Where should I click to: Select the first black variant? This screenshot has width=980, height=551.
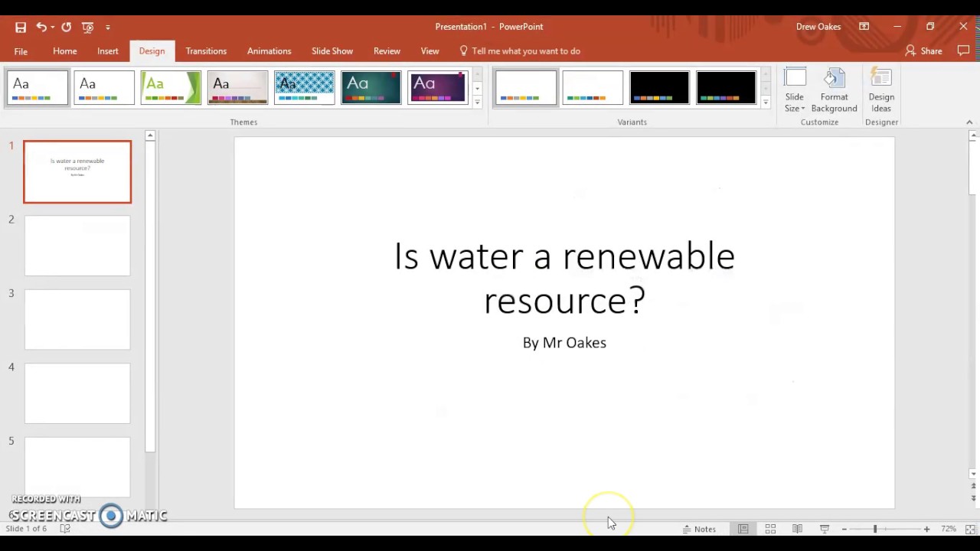659,88
